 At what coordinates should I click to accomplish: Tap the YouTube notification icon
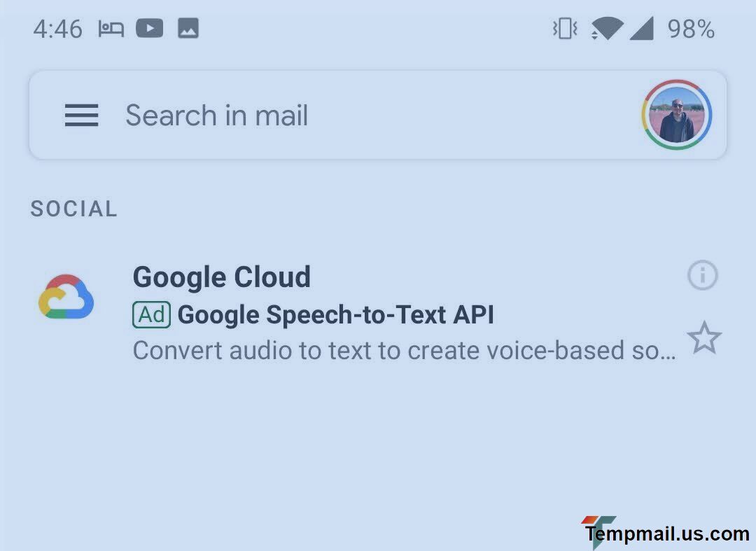pyautogui.click(x=149, y=29)
